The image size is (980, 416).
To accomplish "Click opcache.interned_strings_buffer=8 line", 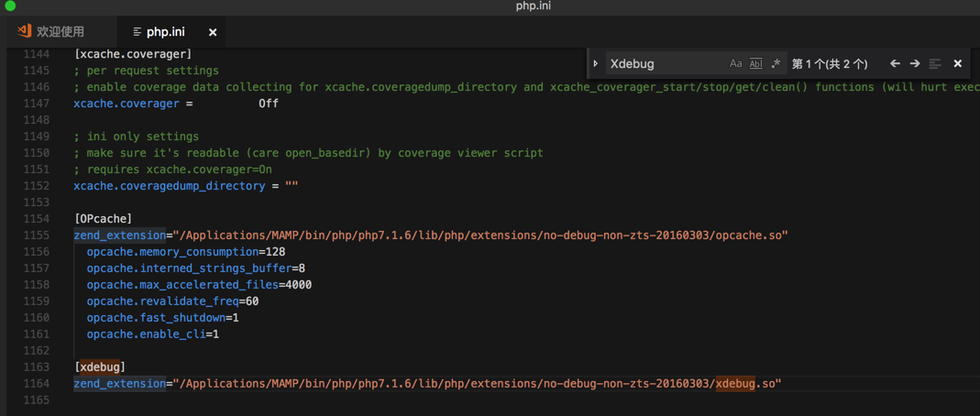I will click(x=196, y=268).
